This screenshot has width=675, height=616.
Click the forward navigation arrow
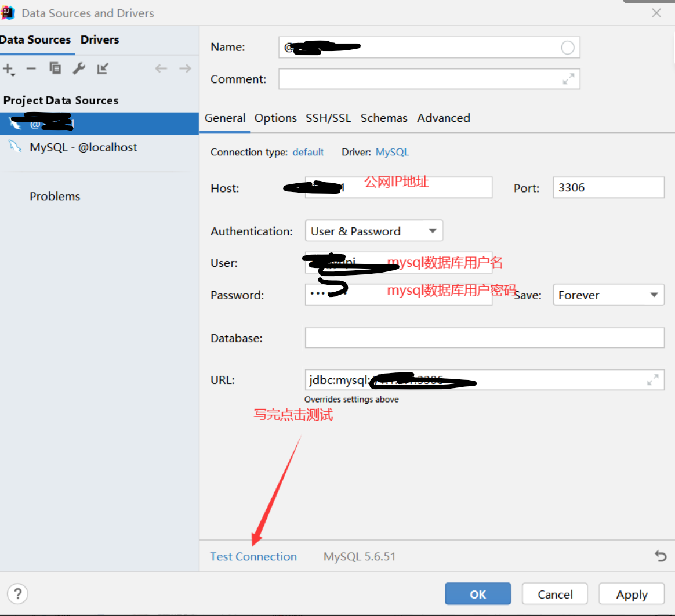(x=185, y=68)
